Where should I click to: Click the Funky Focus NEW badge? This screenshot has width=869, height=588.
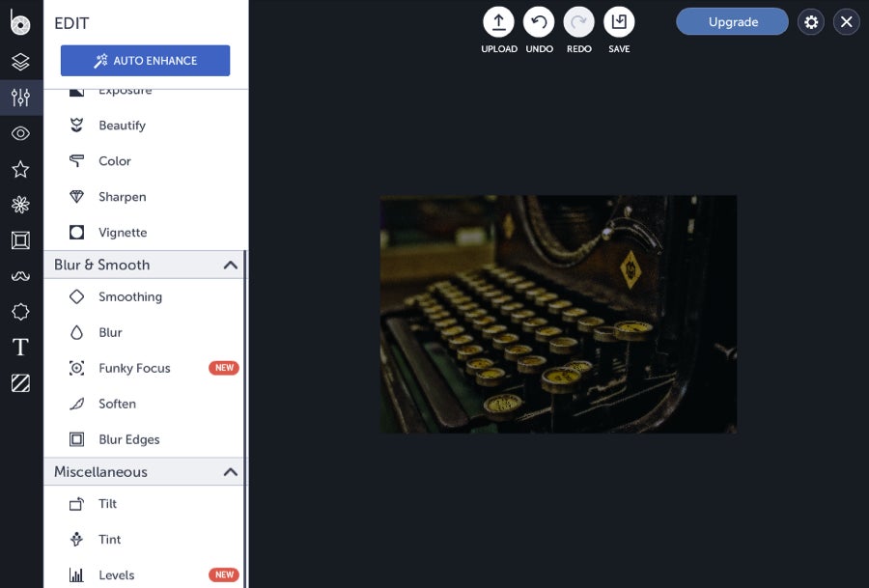224,368
